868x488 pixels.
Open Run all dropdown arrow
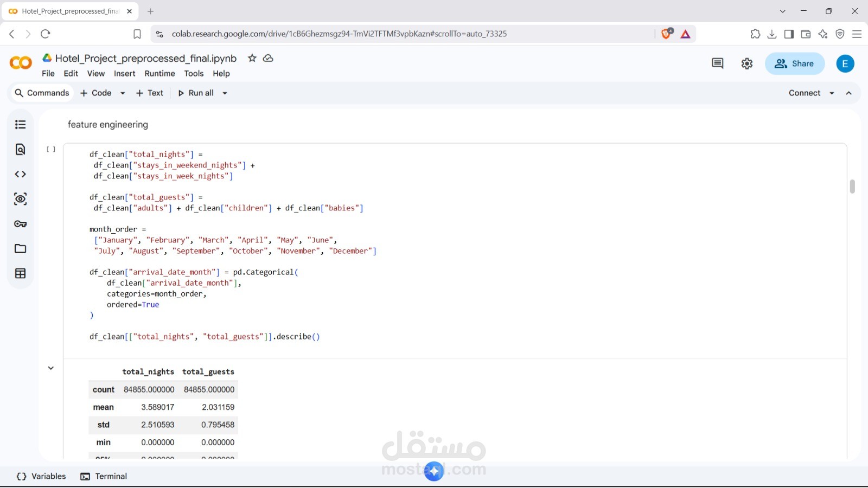pyautogui.click(x=225, y=93)
